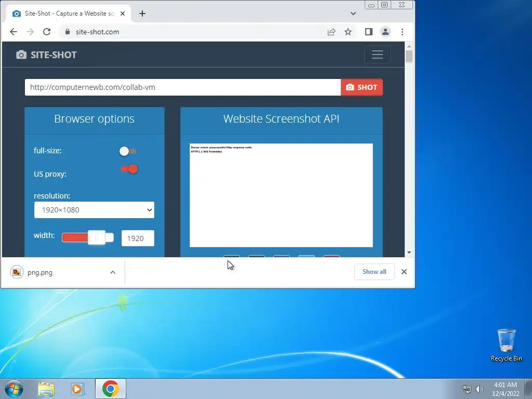Screen dimensions: 532x399
Task: Open Chrome's three-dot menu
Action: [x=403, y=32]
